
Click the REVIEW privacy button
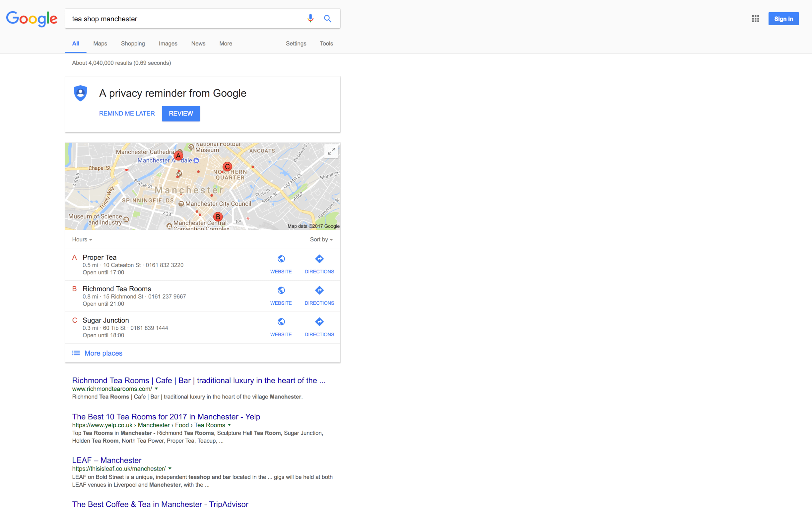click(181, 114)
